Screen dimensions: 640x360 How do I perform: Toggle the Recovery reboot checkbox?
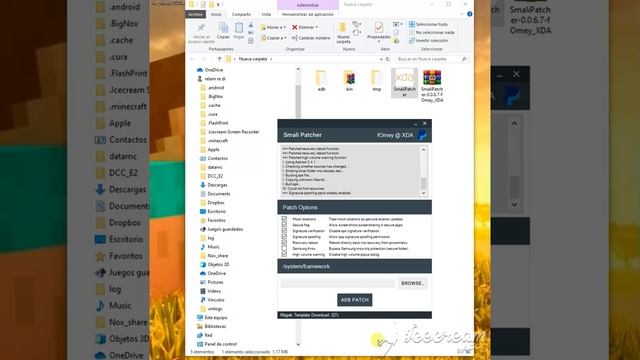tap(284, 243)
